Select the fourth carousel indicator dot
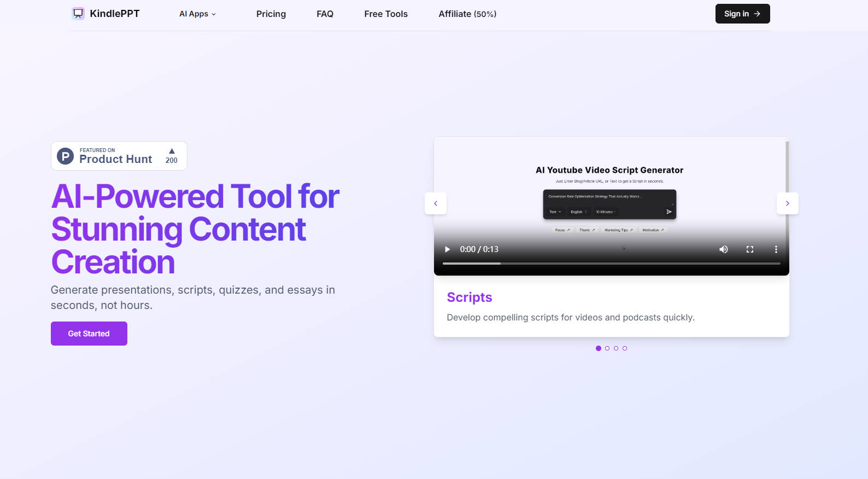The image size is (868, 479). click(x=625, y=348)
